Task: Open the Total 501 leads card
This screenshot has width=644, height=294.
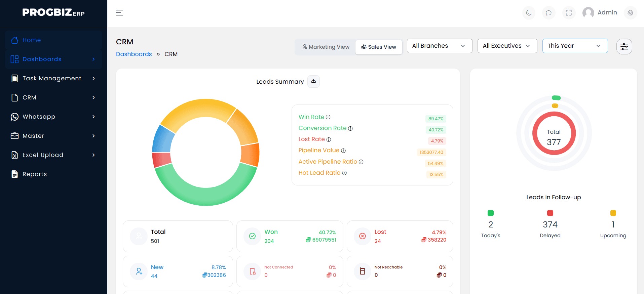Action: [x=178, y=236]
